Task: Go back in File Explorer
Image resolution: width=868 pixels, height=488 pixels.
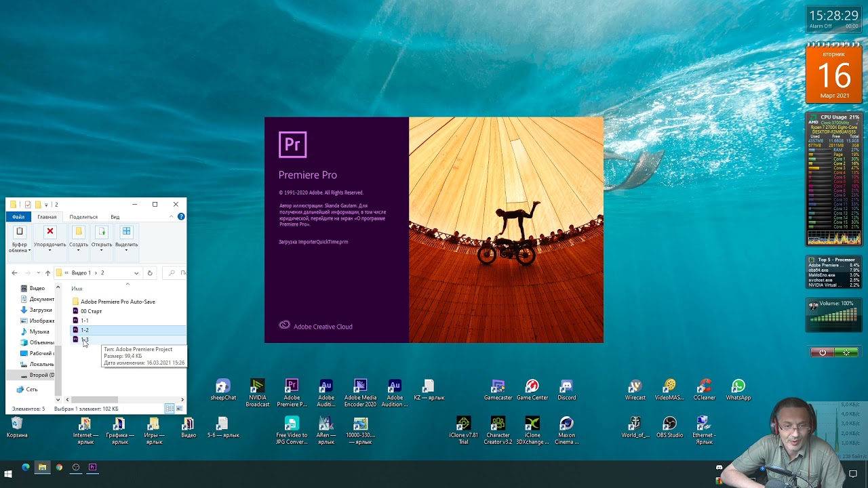Action: click(x=14, y=273)
